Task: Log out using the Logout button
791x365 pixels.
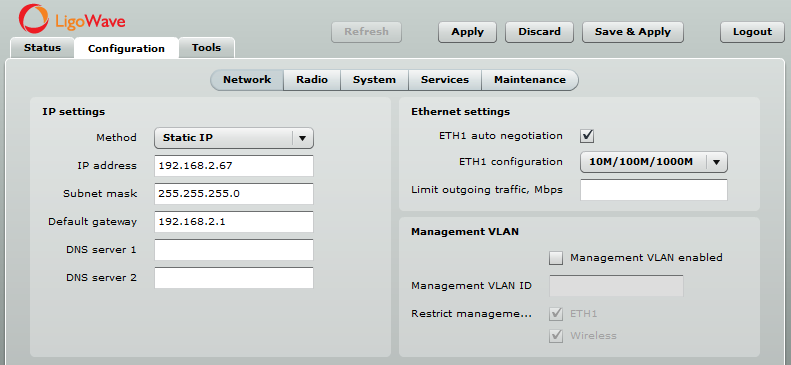Action: (x=752, y=32)
